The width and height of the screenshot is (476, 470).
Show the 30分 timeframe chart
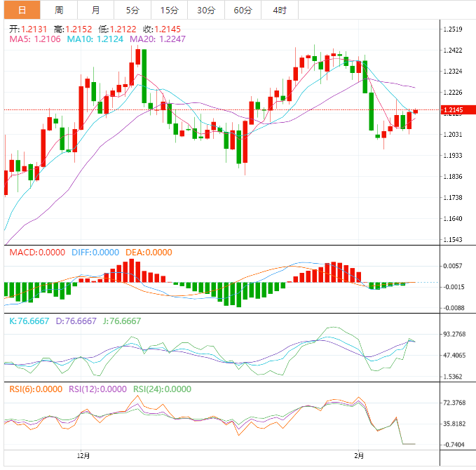206,10
